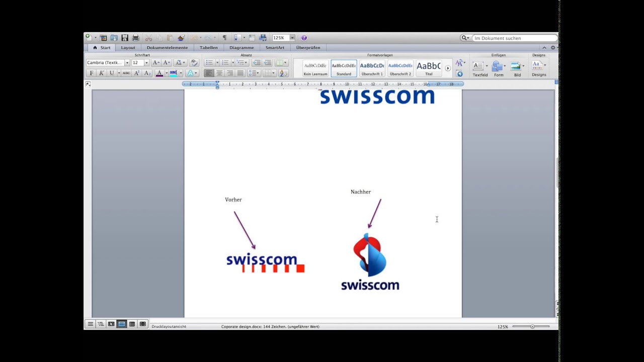
Task: Align text right
Action: coord(230,73)
